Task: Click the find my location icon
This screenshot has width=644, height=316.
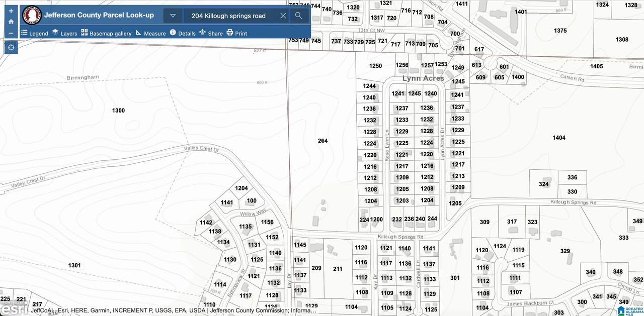Action: [11, 48]
